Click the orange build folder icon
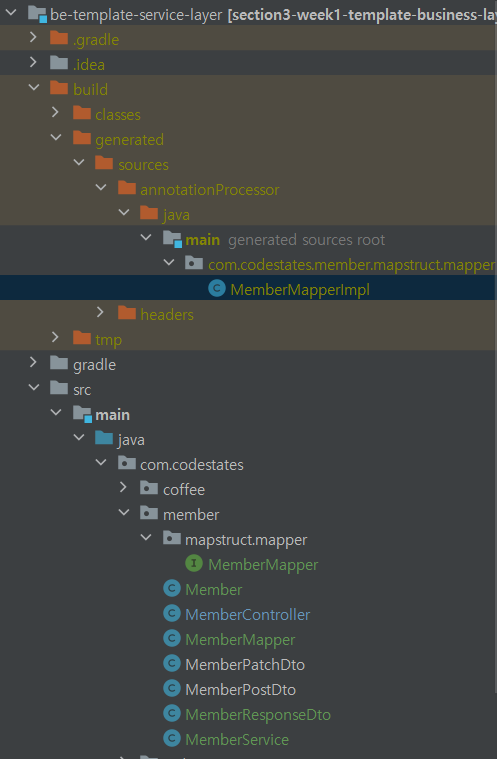 (x=59, y=89)
